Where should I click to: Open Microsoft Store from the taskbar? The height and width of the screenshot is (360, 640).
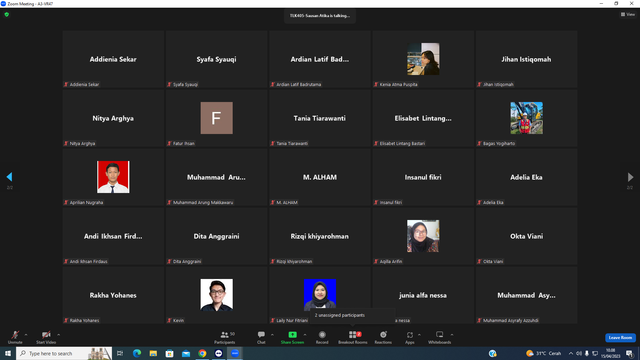(x=169, y=353)
